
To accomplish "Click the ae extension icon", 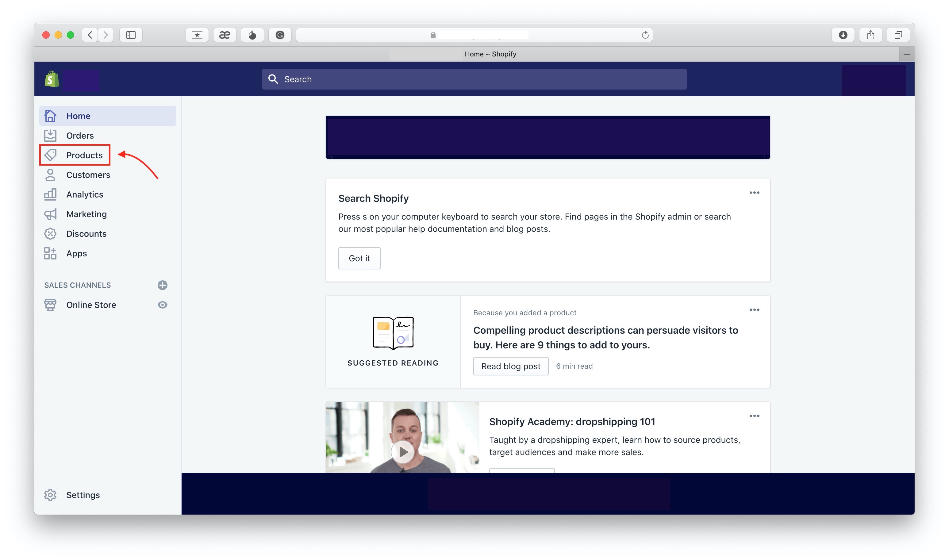I will [225, 35].
